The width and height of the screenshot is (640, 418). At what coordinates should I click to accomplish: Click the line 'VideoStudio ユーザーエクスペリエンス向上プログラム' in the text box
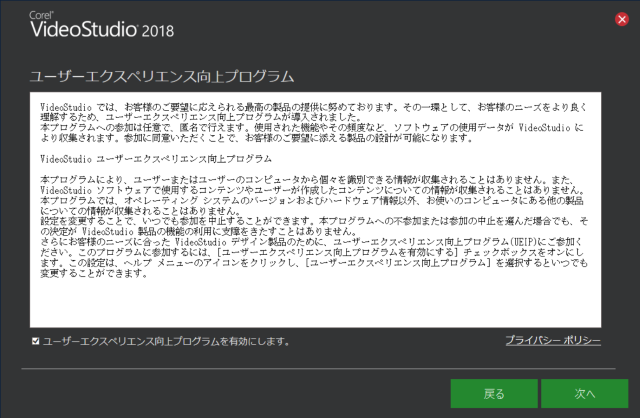[x=156, y=159]
